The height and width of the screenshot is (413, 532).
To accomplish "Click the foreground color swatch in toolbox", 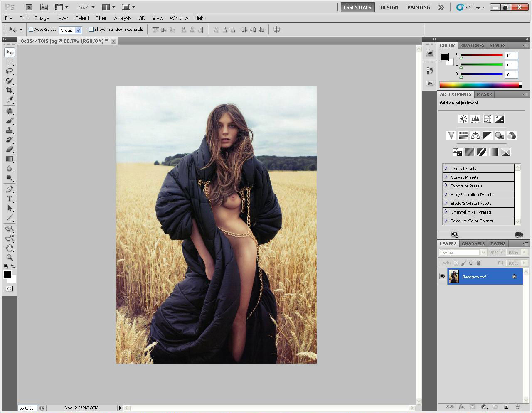I will tap(7, 274).
